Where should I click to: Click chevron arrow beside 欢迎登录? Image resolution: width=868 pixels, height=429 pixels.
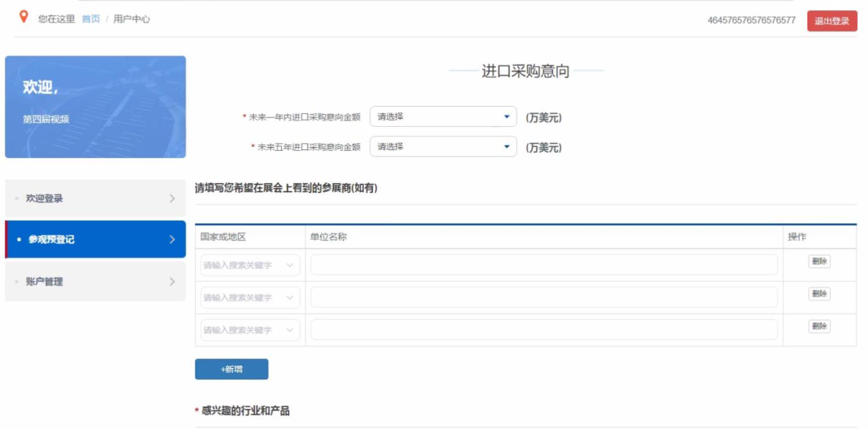click(172, 198)
